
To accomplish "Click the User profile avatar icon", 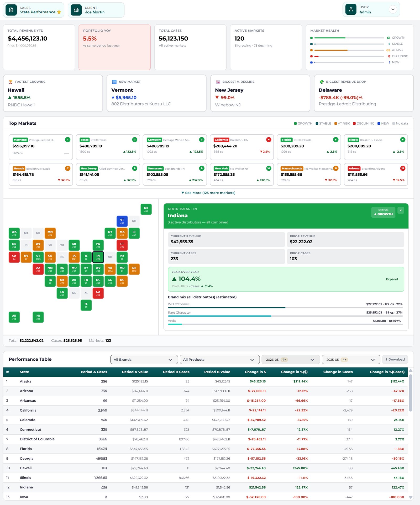I will [351, 9].
